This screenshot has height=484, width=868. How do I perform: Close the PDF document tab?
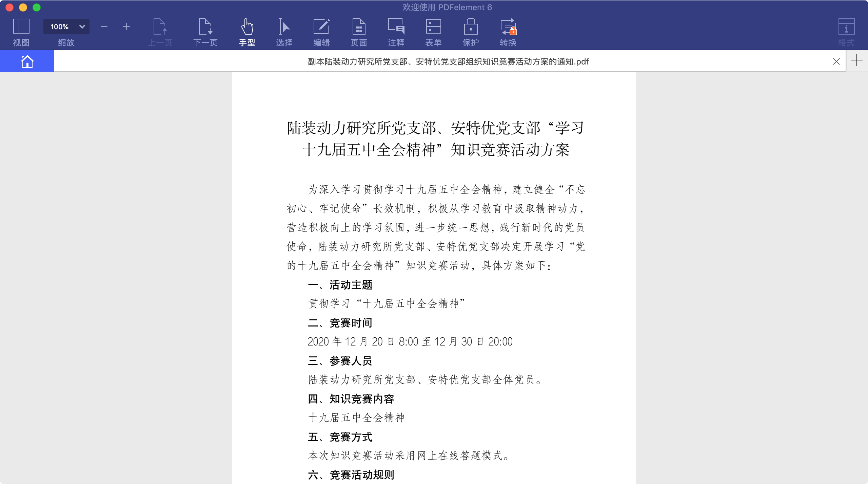(x=836, y=61)
